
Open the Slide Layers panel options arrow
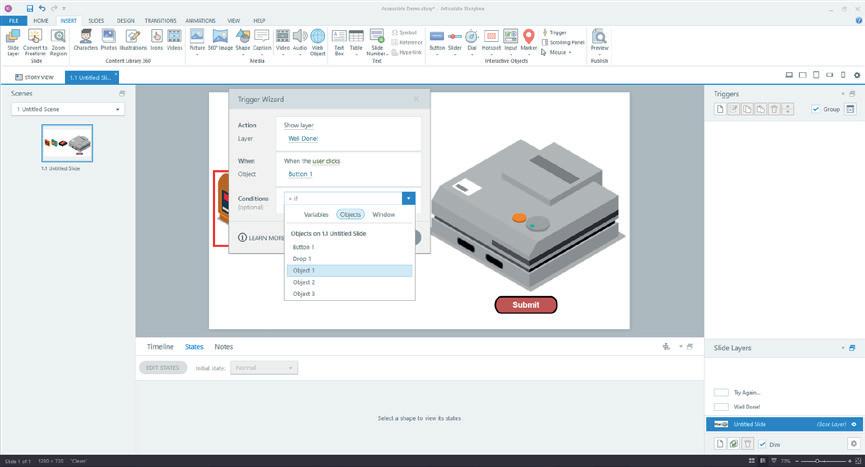click(x=842, y=348)
